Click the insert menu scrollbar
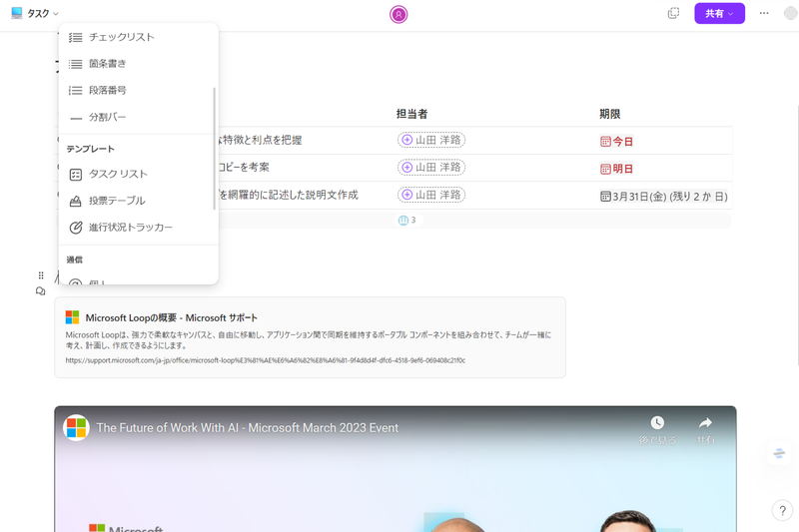 click(214, 148)
